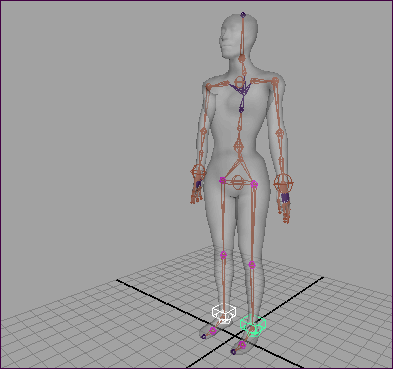Pick the magenta hip joint above the white-control leg
The image size is (393, 369).
222,180
